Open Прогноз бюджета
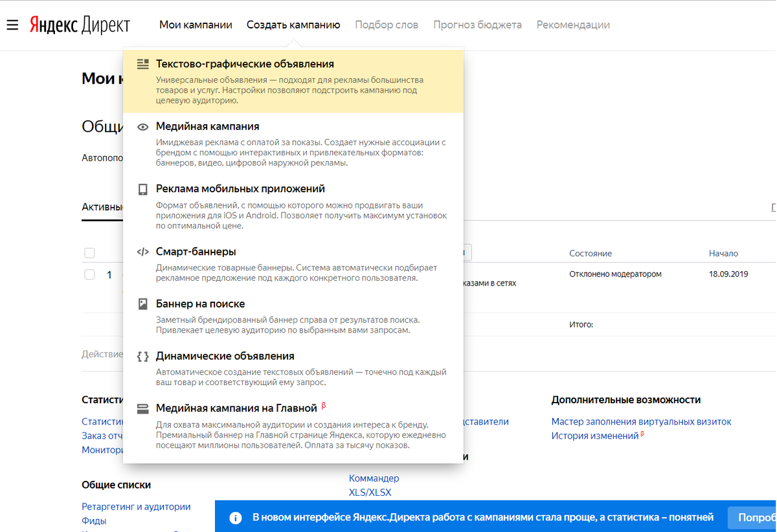 tap(477, 25)
